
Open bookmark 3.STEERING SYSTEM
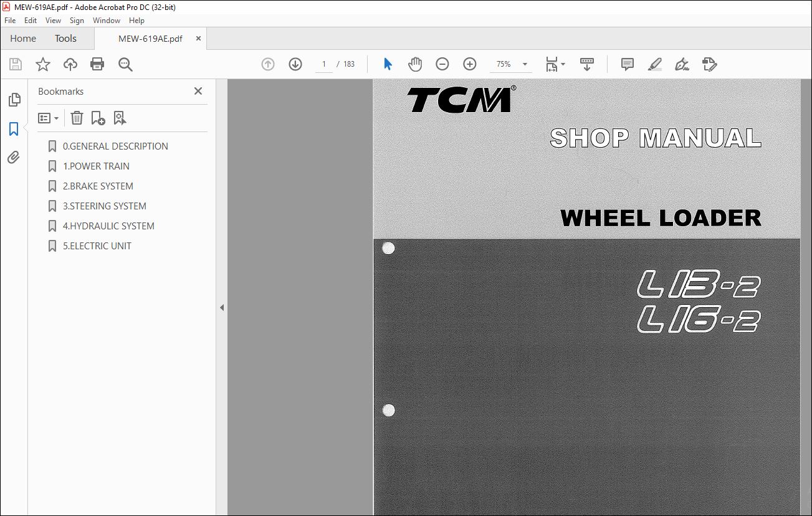tap(105, 206)
